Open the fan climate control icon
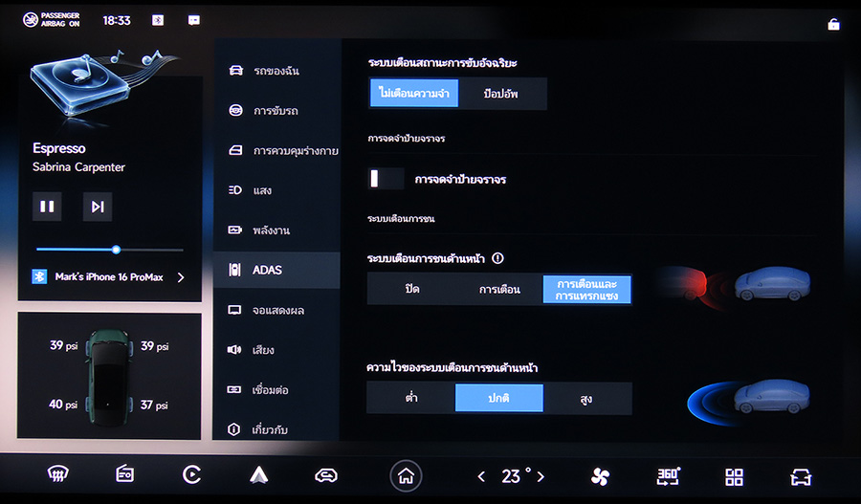Viewport: 861px width, 504px height. click(600, 476)
